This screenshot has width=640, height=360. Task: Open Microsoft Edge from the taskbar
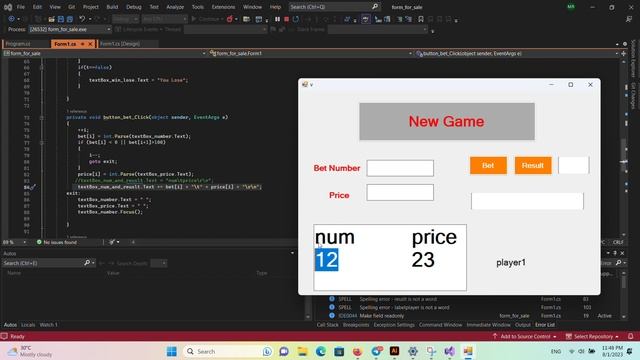click(x=320, y=351)
